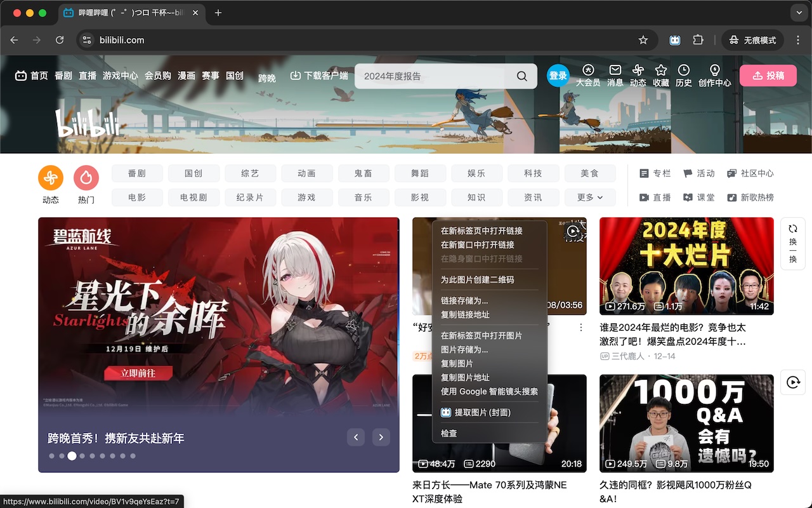
Task: Switch to the 鬼畜 category tab
Action: (363, 173)
